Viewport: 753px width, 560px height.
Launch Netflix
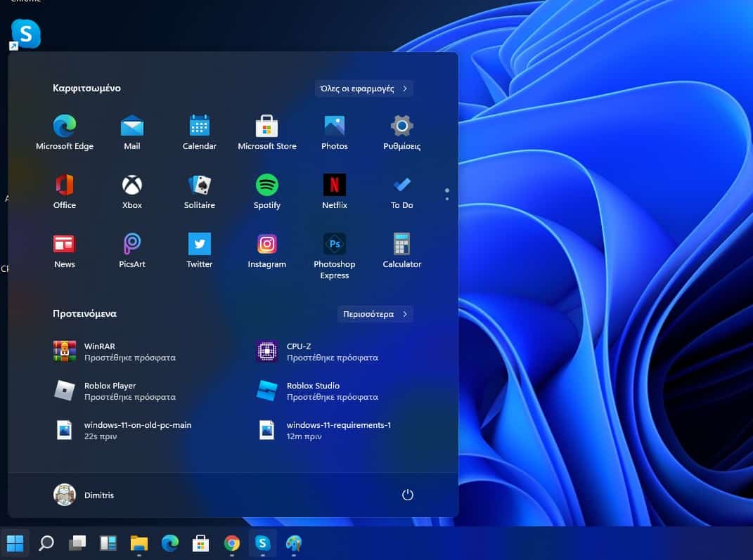click(x=334, y=191)
